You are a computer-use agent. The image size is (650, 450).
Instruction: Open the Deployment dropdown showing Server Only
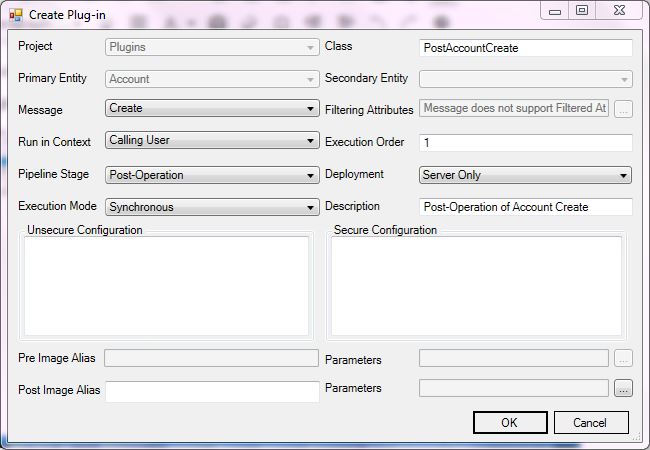coord(526,175)
